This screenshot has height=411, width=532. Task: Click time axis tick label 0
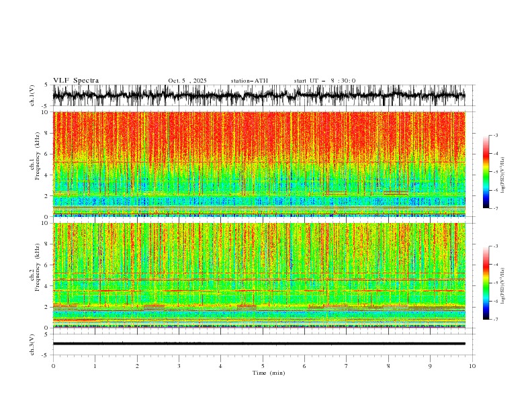click(53, 366)
